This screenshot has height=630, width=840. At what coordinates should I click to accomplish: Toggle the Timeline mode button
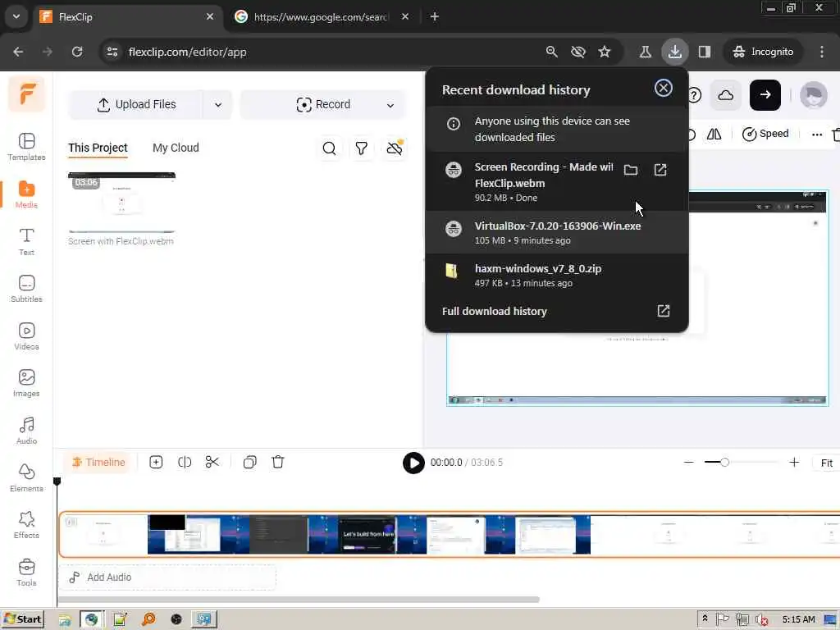[98, 463]
